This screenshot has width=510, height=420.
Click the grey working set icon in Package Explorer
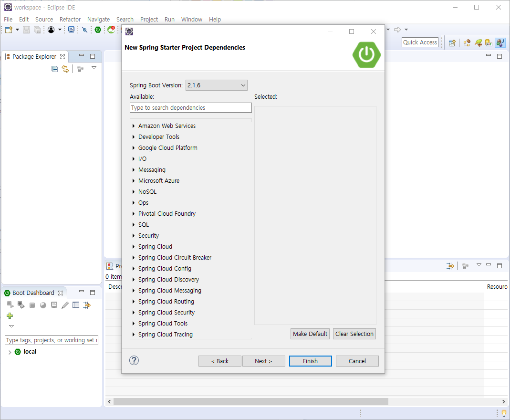tap(80, 69)
